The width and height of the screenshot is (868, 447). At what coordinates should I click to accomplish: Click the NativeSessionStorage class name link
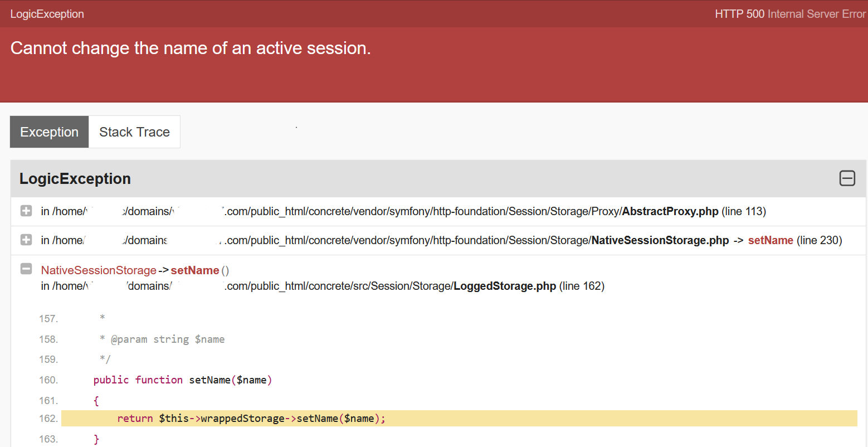(x=99, y=270)
